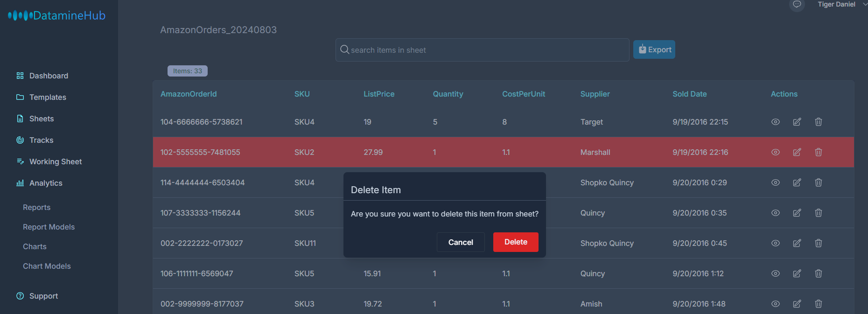Open Chart Models
This screenshot has width=868, height=314.
click(x=47, y=266)
